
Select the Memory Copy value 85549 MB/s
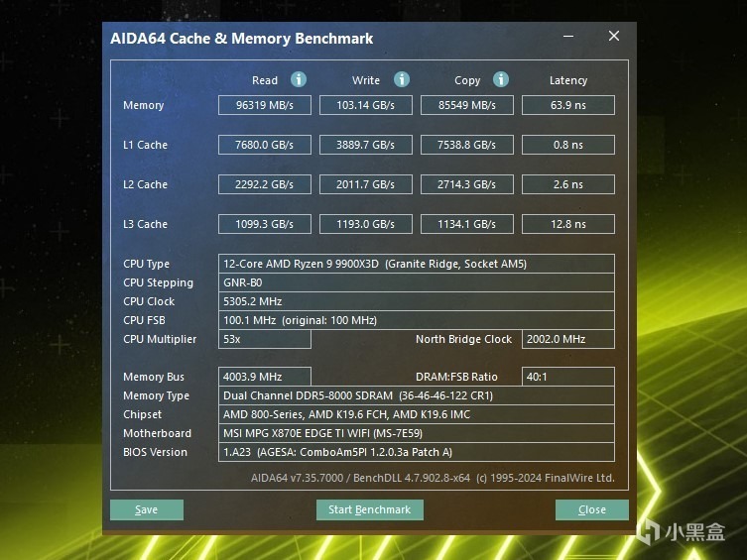tap(467, 105)
